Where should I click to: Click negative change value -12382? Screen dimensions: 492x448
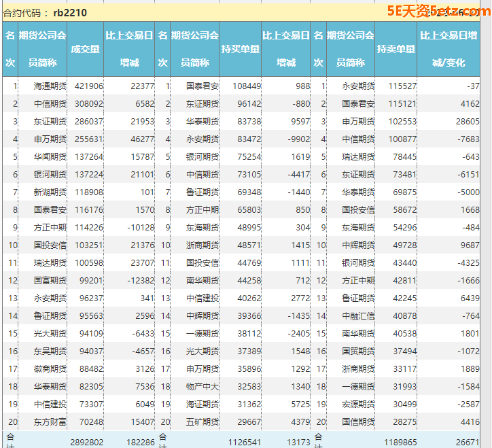(x=141, y=281)
